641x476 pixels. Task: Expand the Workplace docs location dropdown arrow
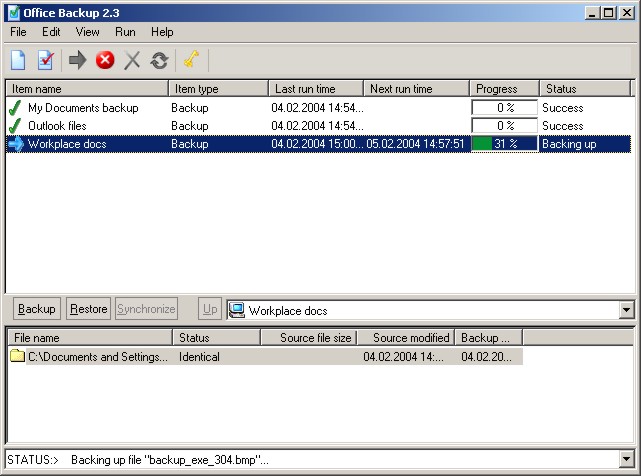626,310
